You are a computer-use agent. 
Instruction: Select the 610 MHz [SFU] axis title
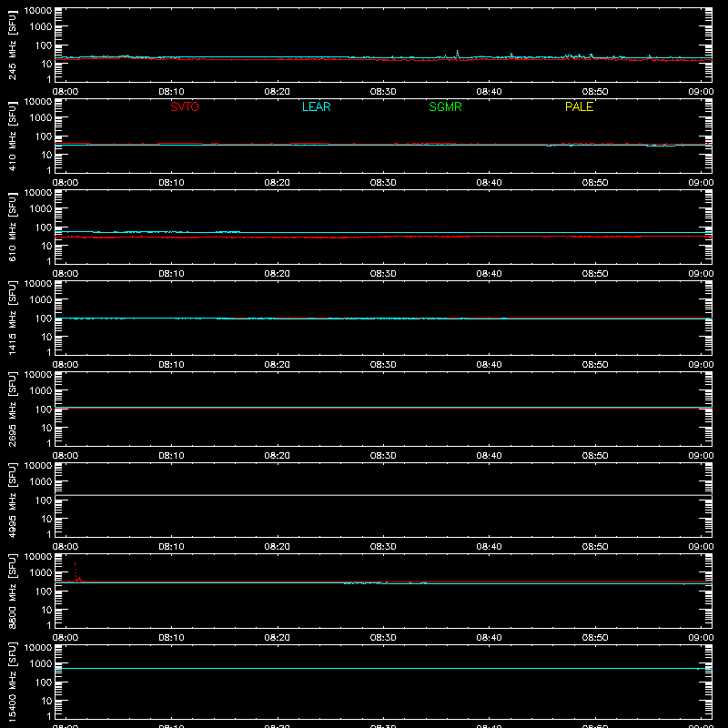(12, 227)
